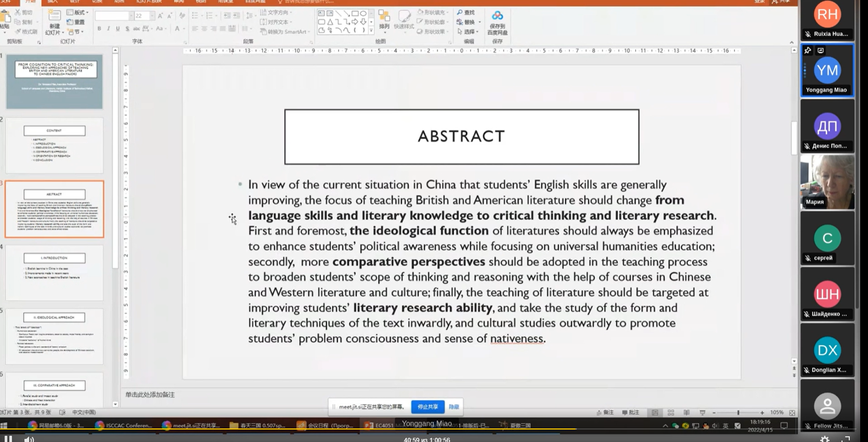868x442 pixels.
Task: Pick the oval shape in shapes gallery
Action: pyautogui.click(x=363, y=13)
